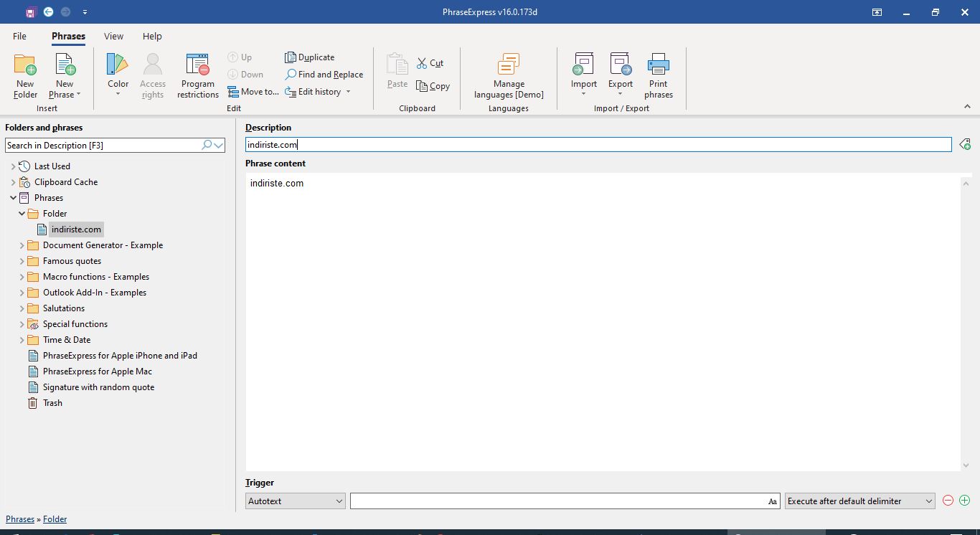Copy the selected phrase
Screen dimensions: 980x535
[433, 86]
